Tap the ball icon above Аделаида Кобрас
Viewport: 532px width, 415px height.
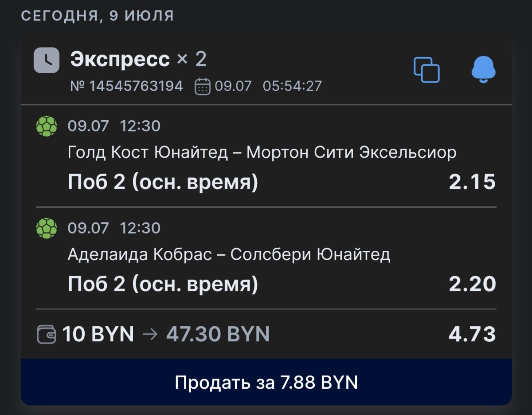47,229
